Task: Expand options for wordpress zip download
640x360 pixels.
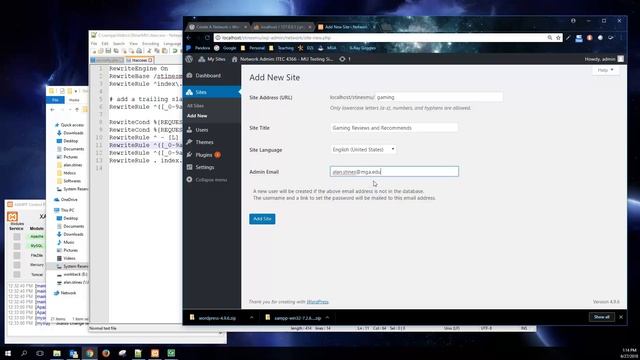Action: [251, 318]
